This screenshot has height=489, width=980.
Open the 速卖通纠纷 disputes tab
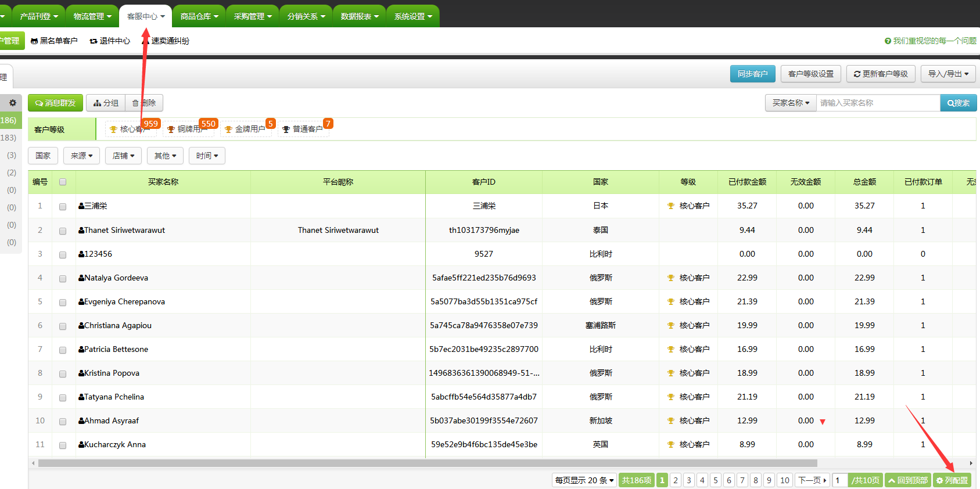coord(166,41)
